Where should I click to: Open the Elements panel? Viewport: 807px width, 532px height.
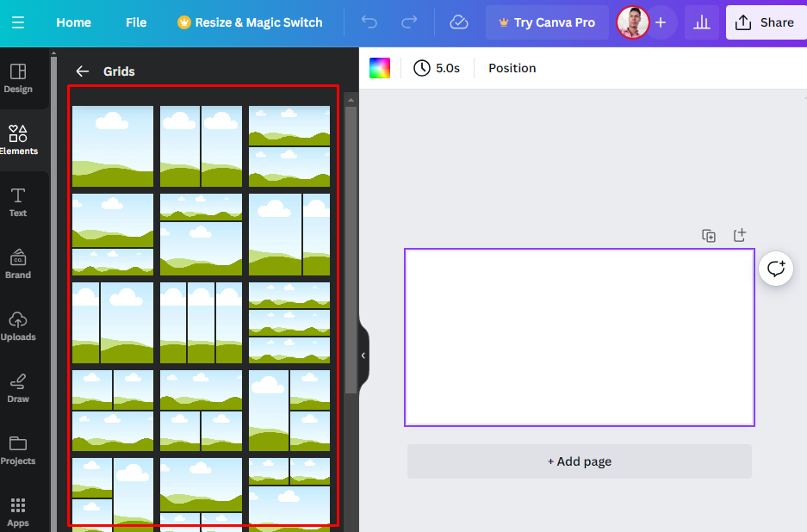coord(17,139)
